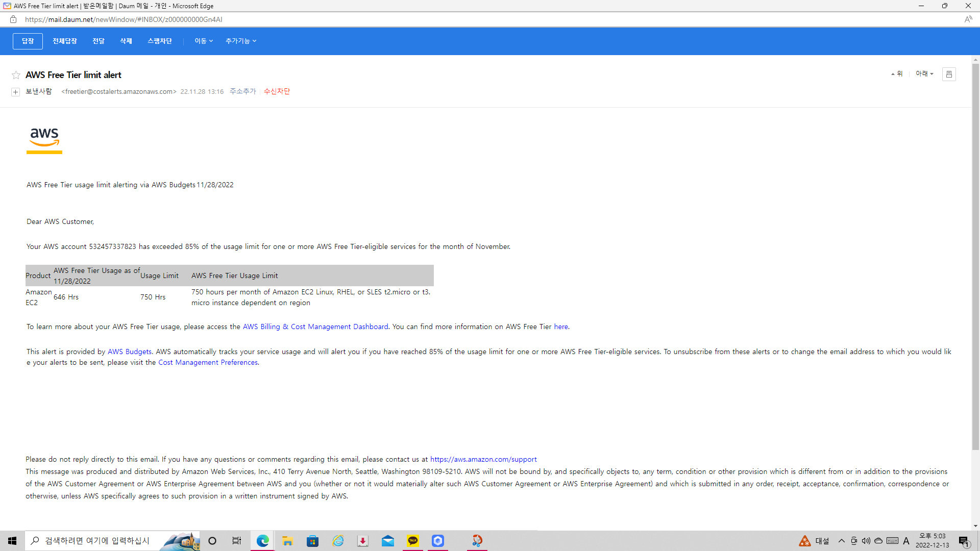Switch to Microsoft Edge in taskbar
Screen dimensions: 980x551
pos(262,541)
